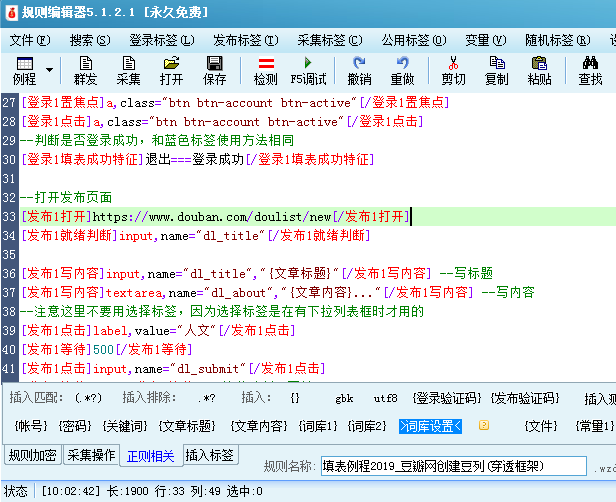Open the 随机标签(R) menu
This screenshot has width=616, height=502.
pos(557,40)
